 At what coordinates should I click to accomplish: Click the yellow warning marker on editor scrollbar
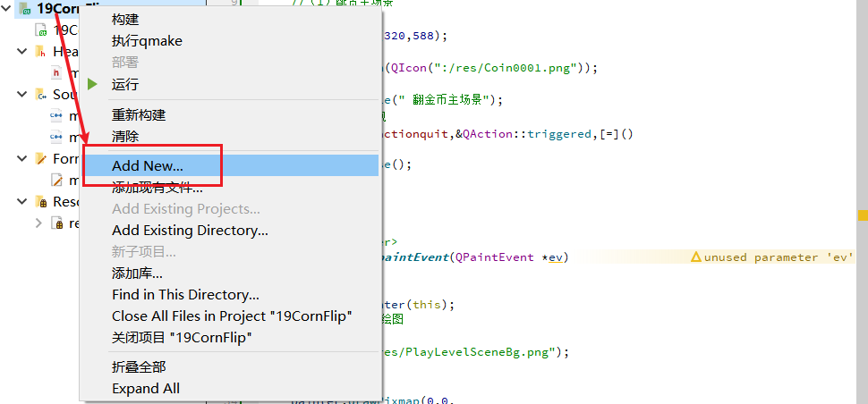pos(863,215)
